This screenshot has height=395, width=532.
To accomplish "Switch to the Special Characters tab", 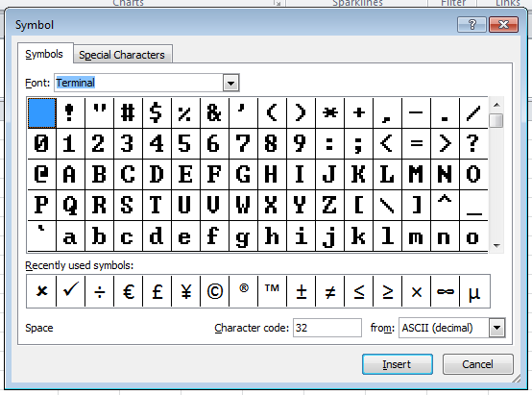I will [x=122, y=55].
